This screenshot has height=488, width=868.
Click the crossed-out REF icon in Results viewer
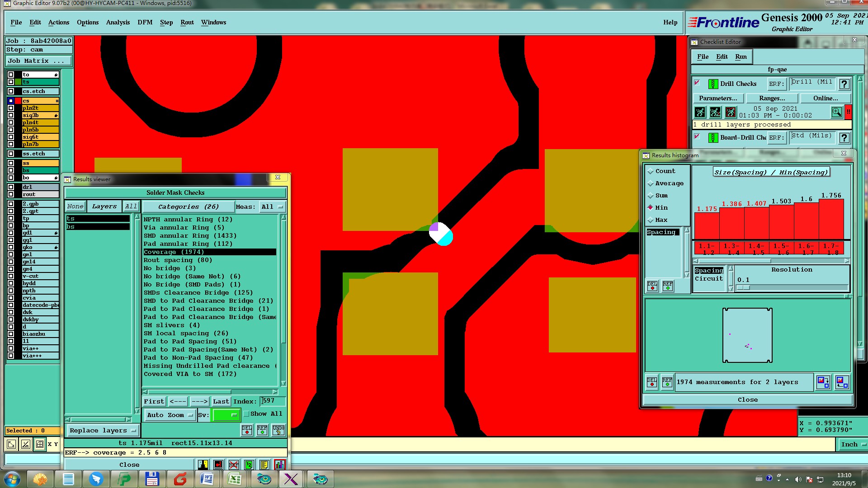click(234, 465)
